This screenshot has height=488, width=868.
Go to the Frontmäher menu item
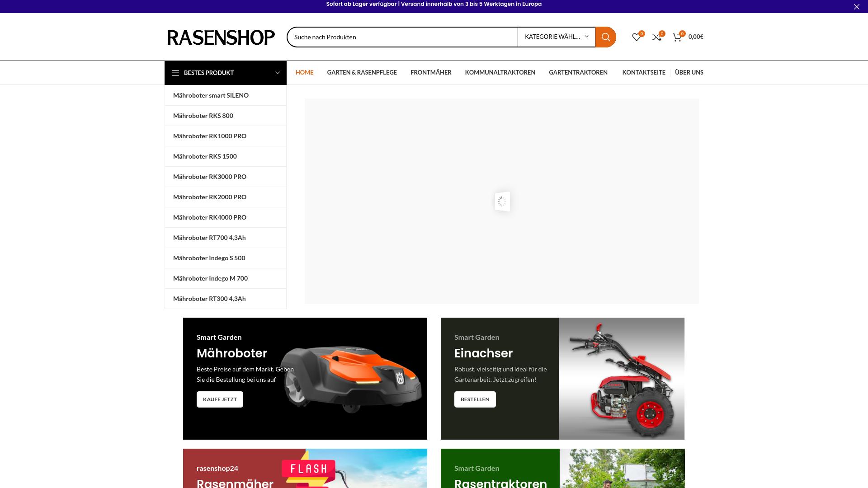[x=430, y=72]
